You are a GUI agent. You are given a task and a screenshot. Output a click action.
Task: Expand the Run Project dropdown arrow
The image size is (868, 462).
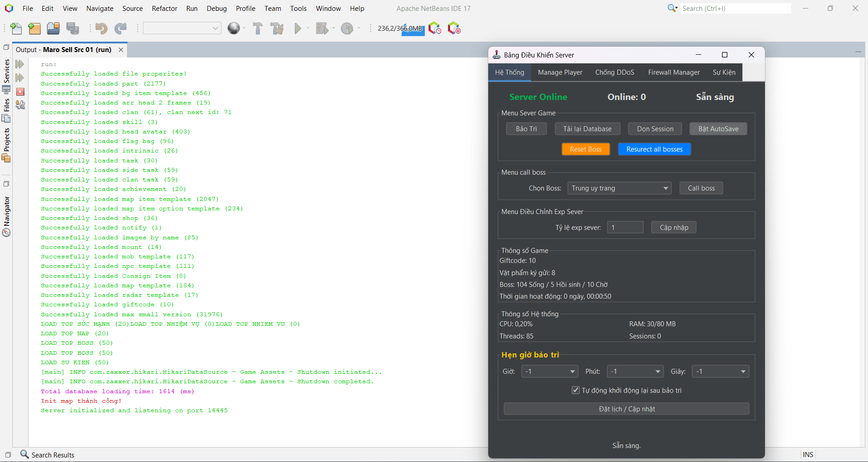[x=308, y=29]
